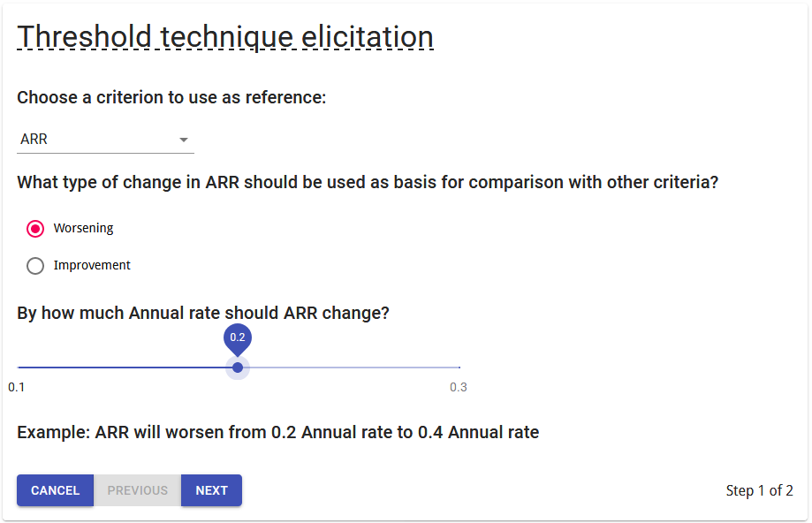This screenshot has width=812, height=523.
Task: Click the "Worsening" option label text
Action: 83,228
